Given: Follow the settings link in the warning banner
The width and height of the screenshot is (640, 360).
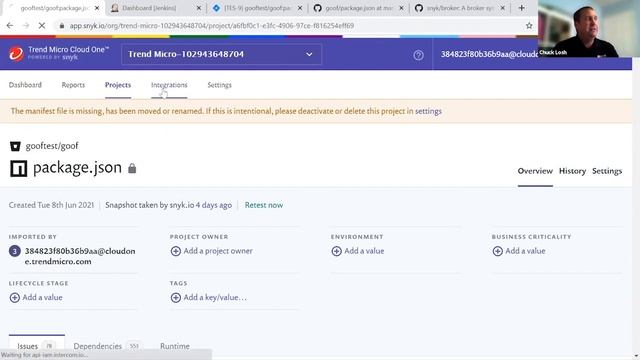Looking at the screenshot, I should (x=428, y=111).
